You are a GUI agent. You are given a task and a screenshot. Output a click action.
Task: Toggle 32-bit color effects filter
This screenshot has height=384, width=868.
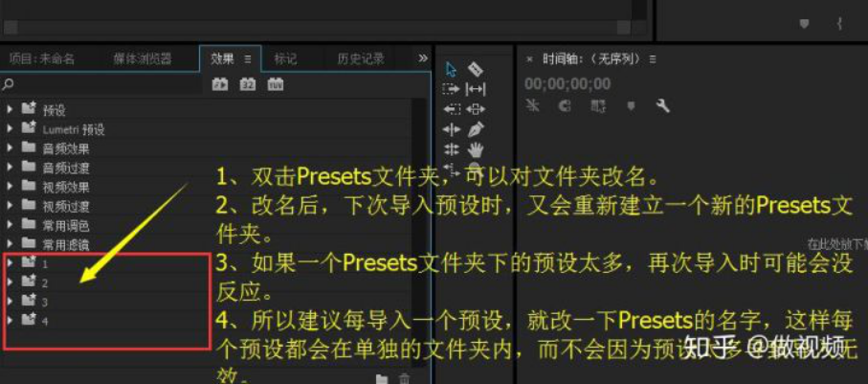[248, 85]
